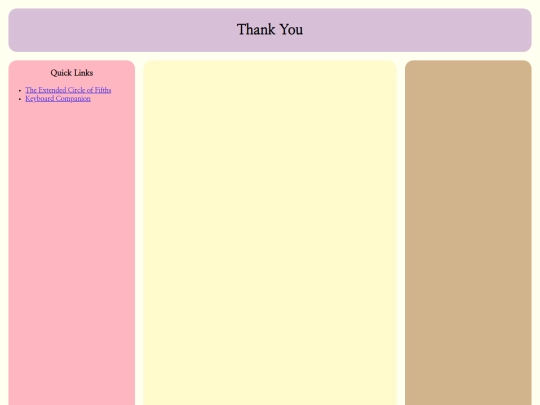The image size is (540, 405).
Task: Open The Extended Circle of Fifths link
Action: tap(68, 90)
